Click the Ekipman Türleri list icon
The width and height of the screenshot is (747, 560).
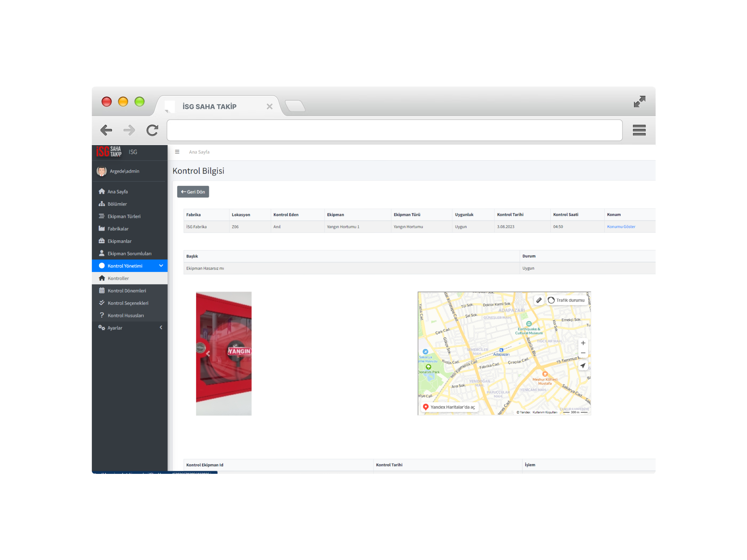(102, 216)
